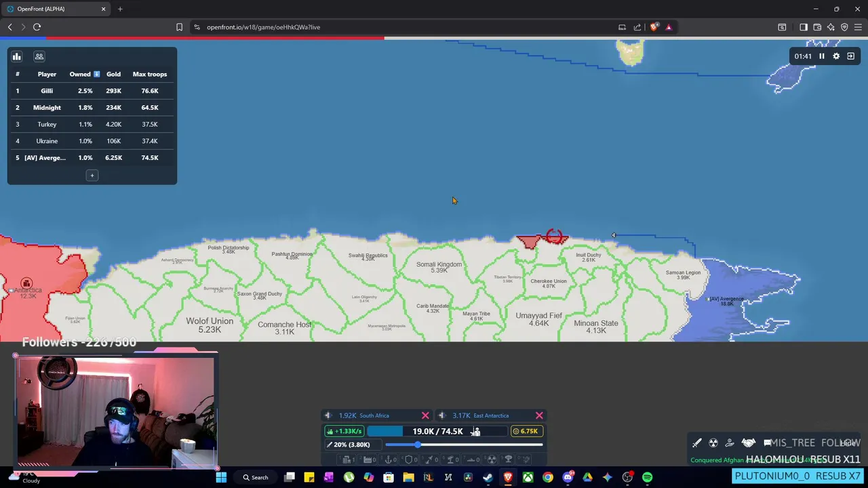Sort leaderboard by Gold column header

click(113, 74)
